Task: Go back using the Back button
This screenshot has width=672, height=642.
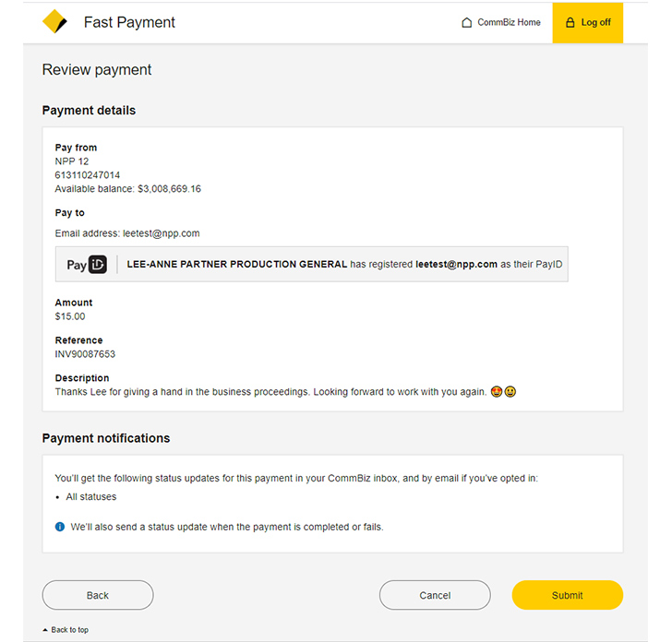Action: (98, 595)
